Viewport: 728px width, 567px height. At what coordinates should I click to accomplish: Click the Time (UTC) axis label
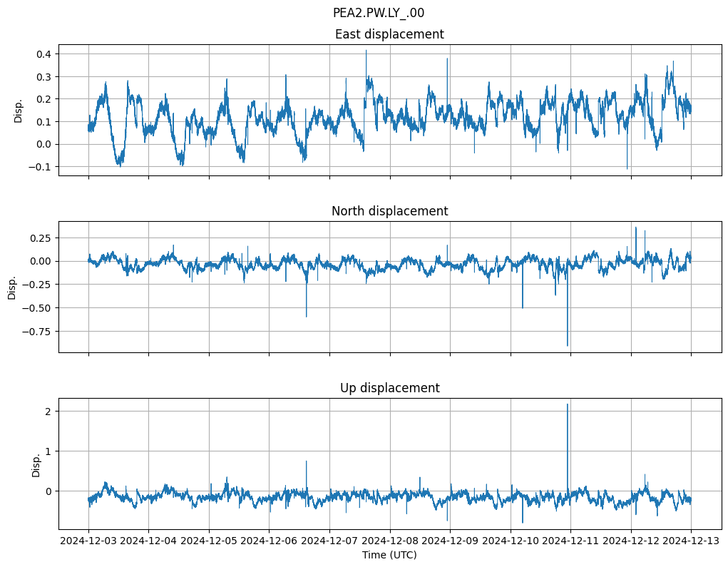pyautogui.click(x=389, y=555)
